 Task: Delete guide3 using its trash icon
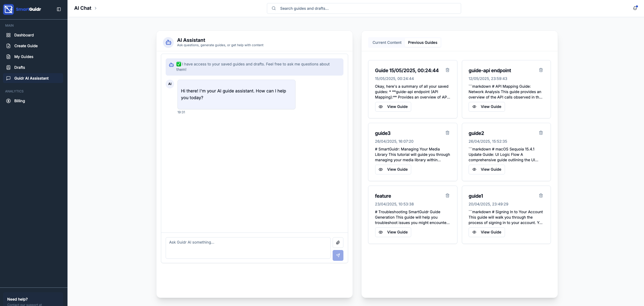[x=447, y=133]
